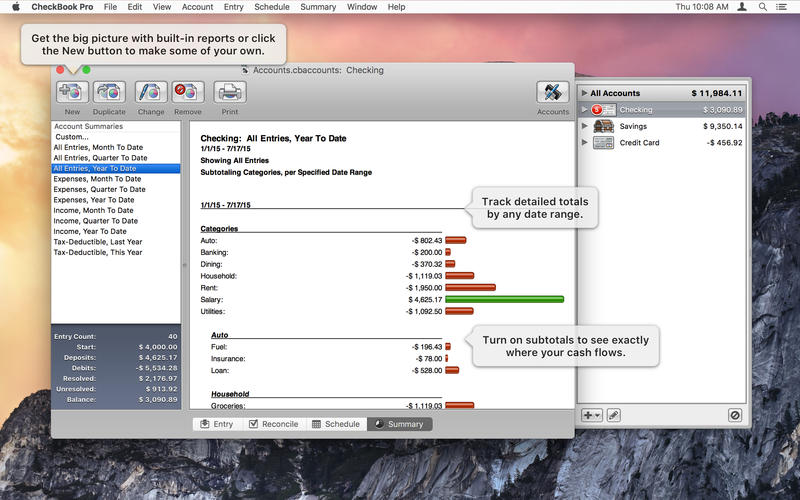Open the Window menu

point(362,7)
